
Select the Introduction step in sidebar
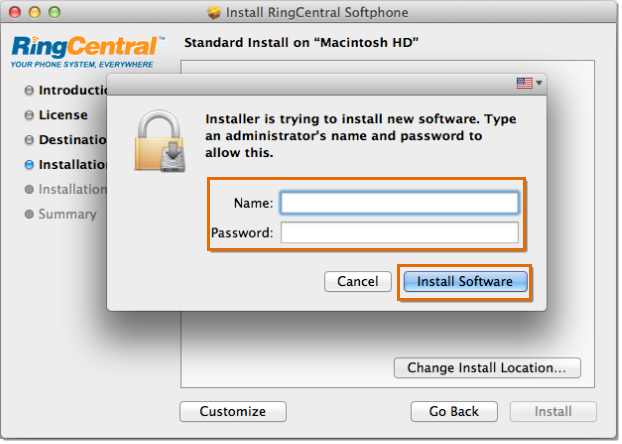tap(66, 90)
